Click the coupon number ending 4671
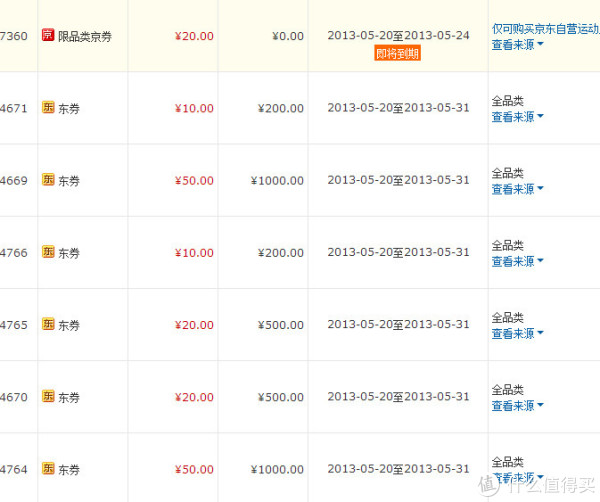The image size is (600, 502). pos(14,109)
